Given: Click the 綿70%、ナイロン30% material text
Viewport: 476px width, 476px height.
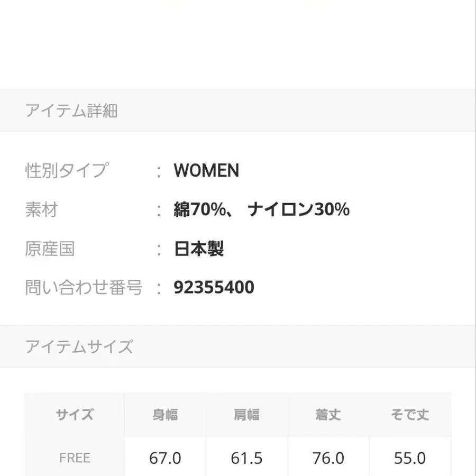Looking at the screenshot, I should tap(261, 210).
